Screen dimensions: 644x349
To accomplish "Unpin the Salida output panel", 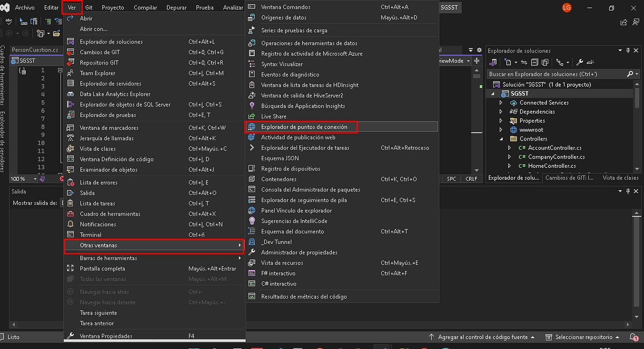I will 627,191.
